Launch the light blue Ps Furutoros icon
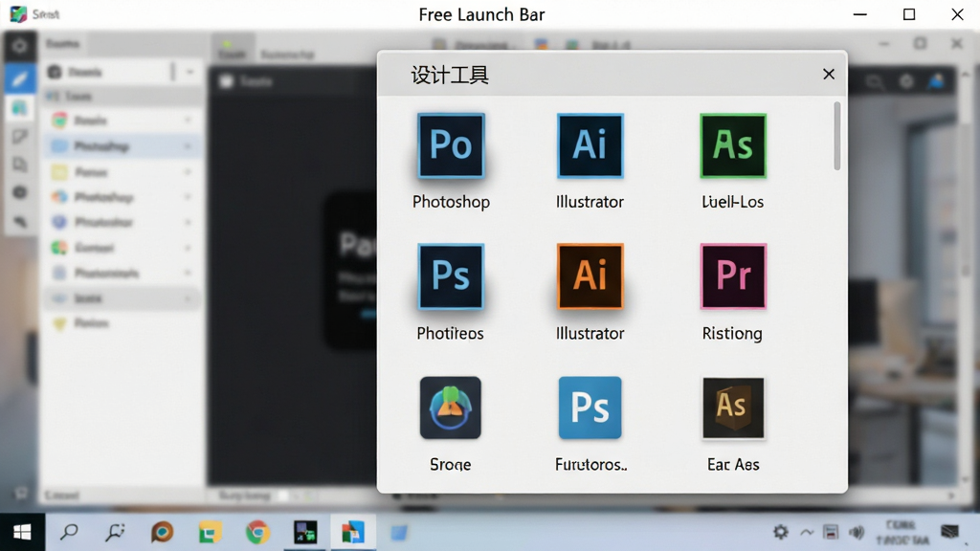This screenshot has height=551, width=980. [x=590, y=408]
